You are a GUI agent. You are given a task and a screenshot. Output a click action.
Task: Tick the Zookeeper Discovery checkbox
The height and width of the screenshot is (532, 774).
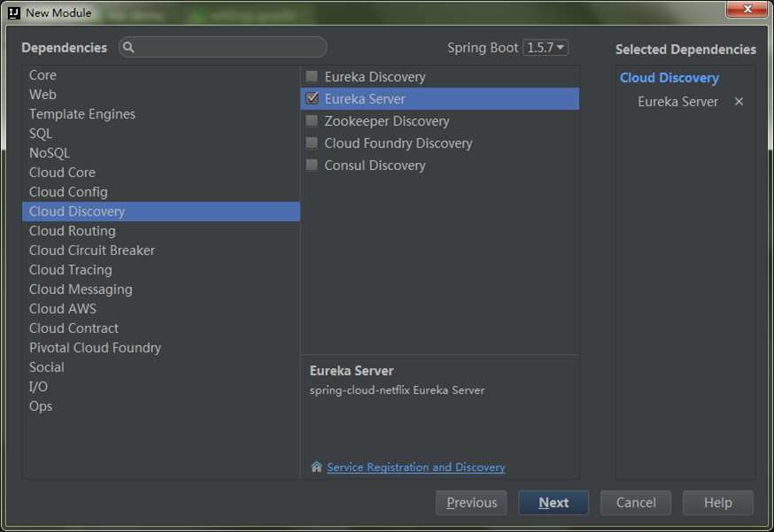pyautogui.click(x=312, y=121)
